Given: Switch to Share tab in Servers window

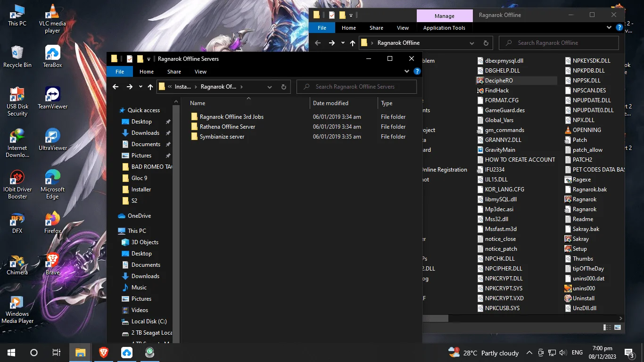Looking at the screenshot, I should pyautogui.click(x=174, y=72).
